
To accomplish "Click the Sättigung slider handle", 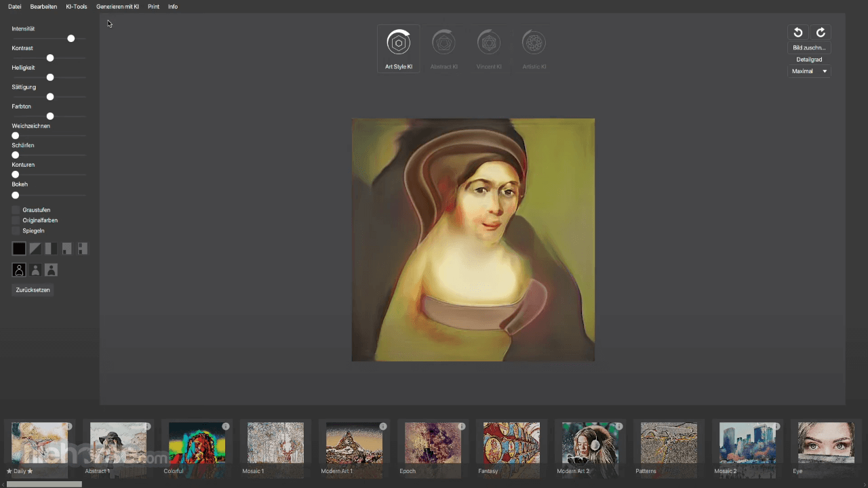I will point(50,97).
